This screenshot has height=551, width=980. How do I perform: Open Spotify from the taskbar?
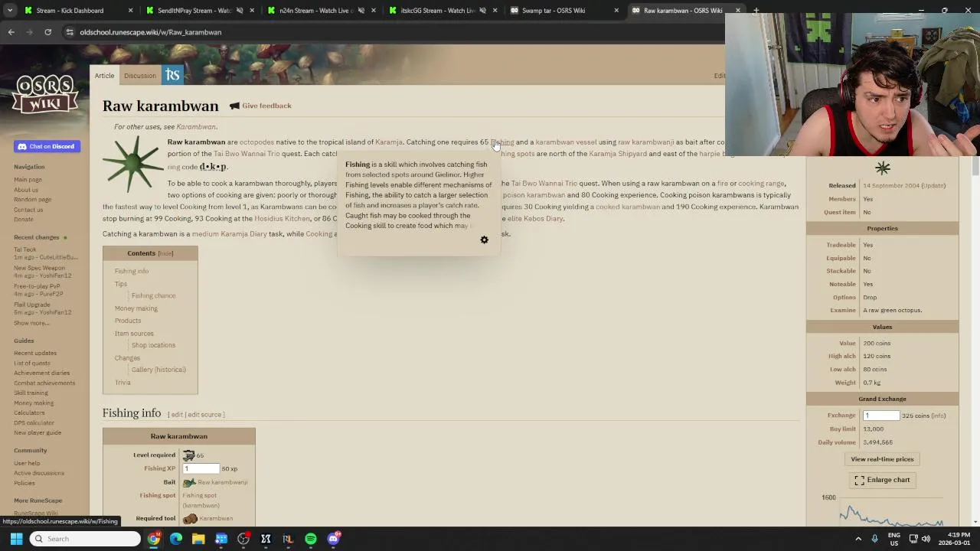tap(311, 539)
